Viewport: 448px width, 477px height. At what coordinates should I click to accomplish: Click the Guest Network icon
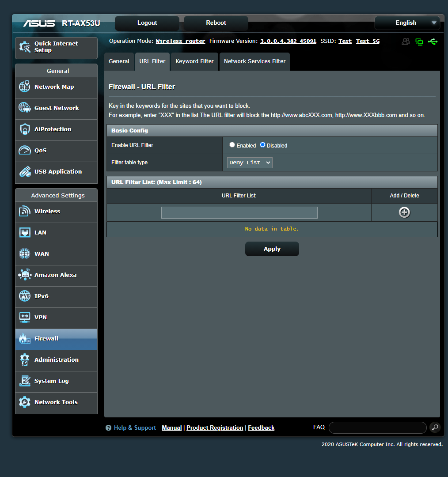click(25, 108)
